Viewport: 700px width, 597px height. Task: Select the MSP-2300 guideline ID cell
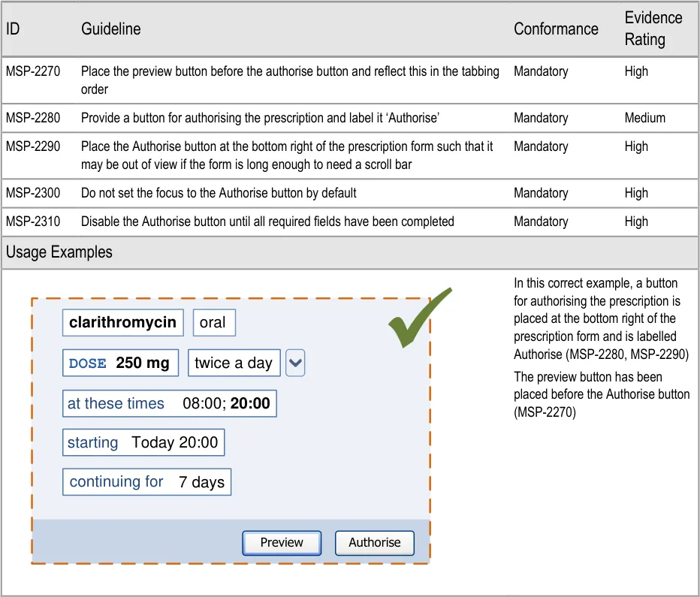coord(33,193)
